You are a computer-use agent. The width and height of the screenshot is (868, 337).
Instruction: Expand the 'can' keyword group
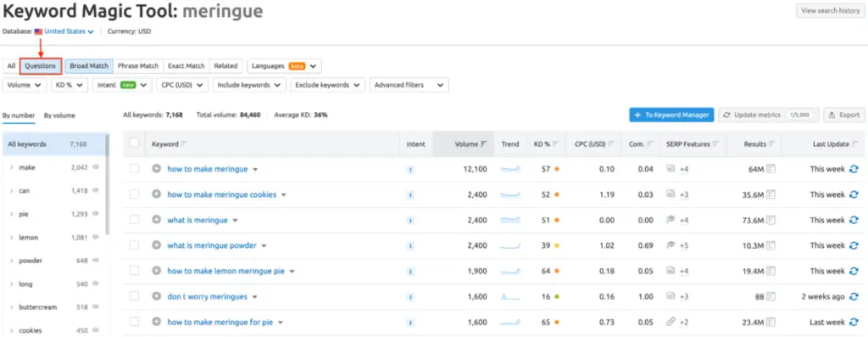tap(12, 190)
